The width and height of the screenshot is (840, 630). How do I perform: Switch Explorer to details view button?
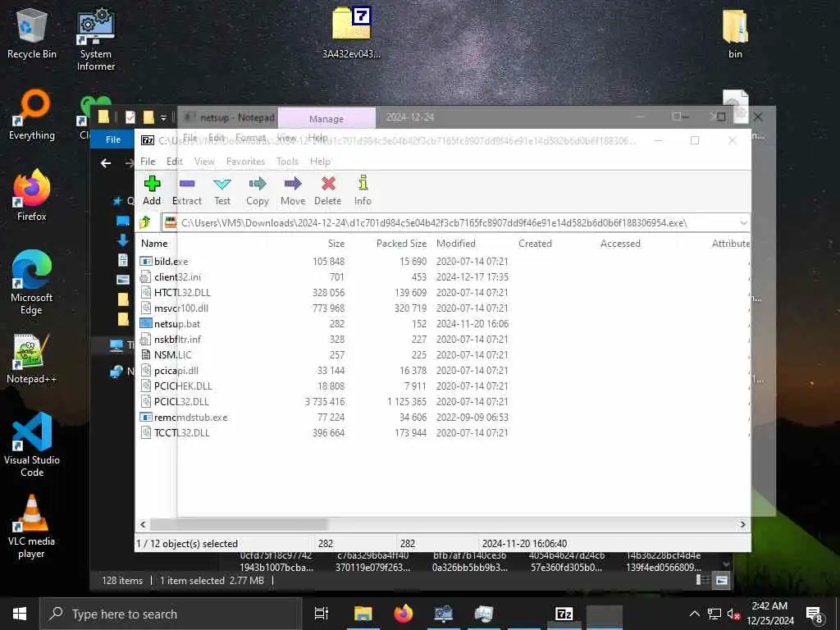(702, 580)
